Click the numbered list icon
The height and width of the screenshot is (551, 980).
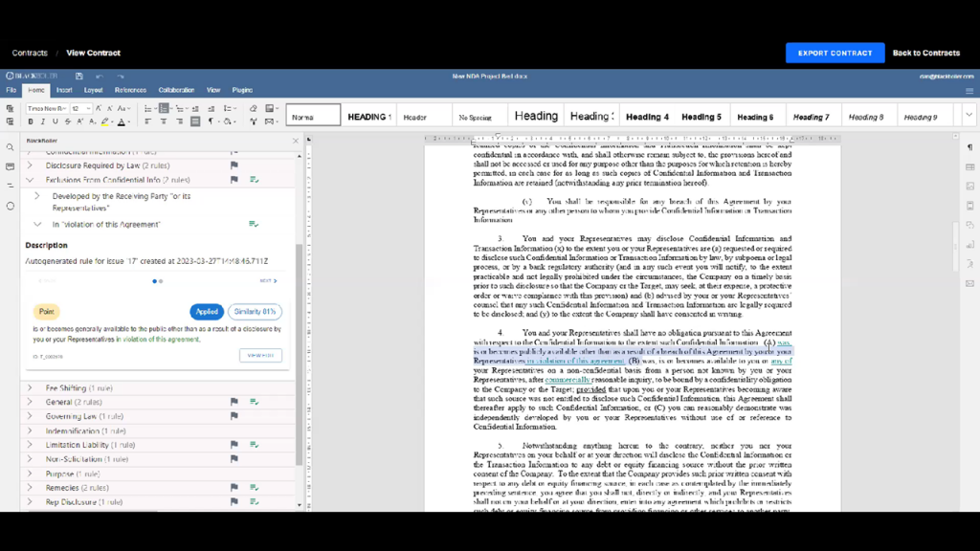(165, 109)
